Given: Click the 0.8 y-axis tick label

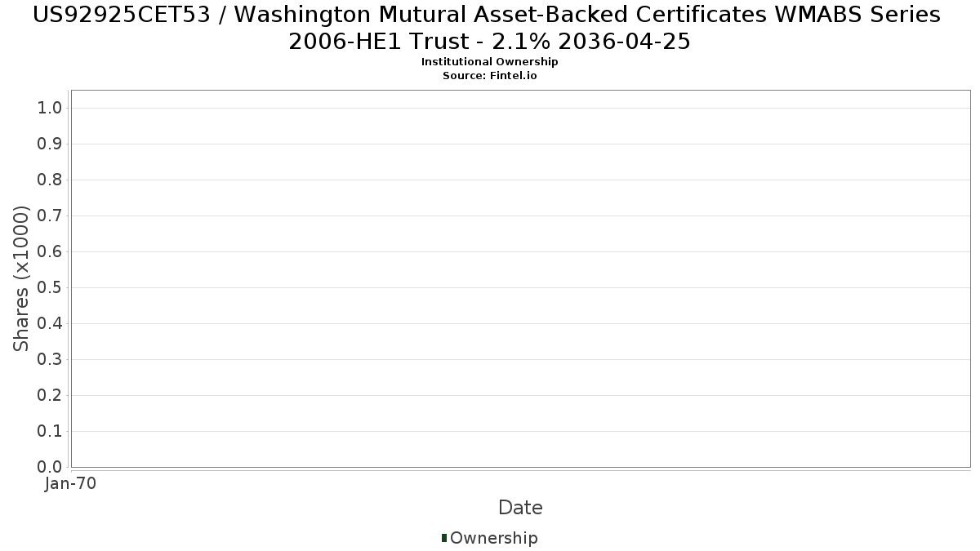Looking at the screenshot, I should (50, 180).
